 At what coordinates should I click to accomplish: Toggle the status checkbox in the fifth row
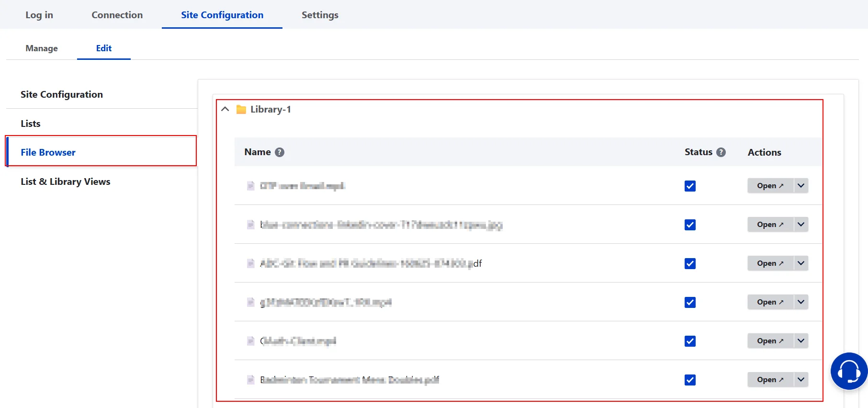pos(690,341)
